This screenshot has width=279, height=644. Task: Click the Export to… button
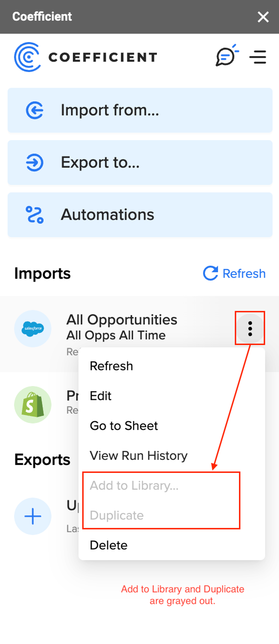coord(140,163)
